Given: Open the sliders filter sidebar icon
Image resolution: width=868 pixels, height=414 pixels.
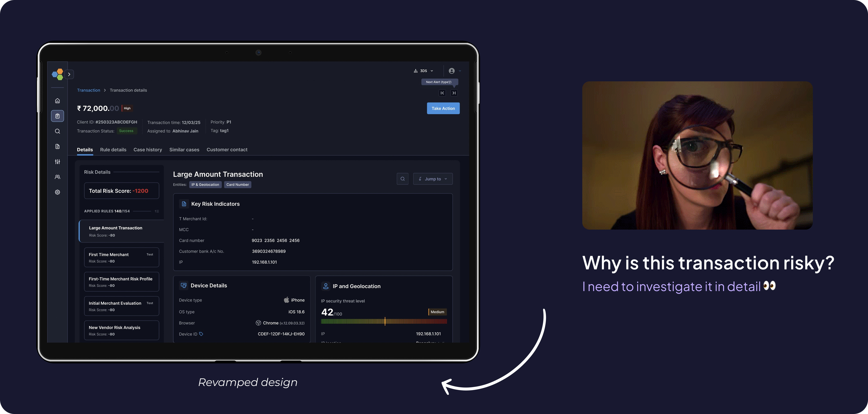Looking at the screenshot, I should tap(57, 162).
